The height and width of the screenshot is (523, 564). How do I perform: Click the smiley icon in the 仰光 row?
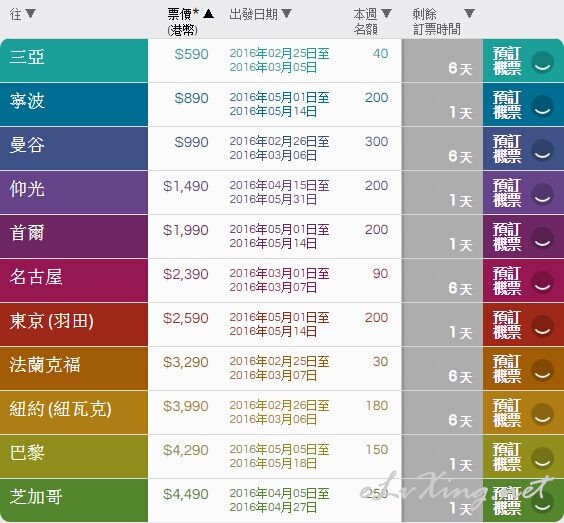(542, 194)
